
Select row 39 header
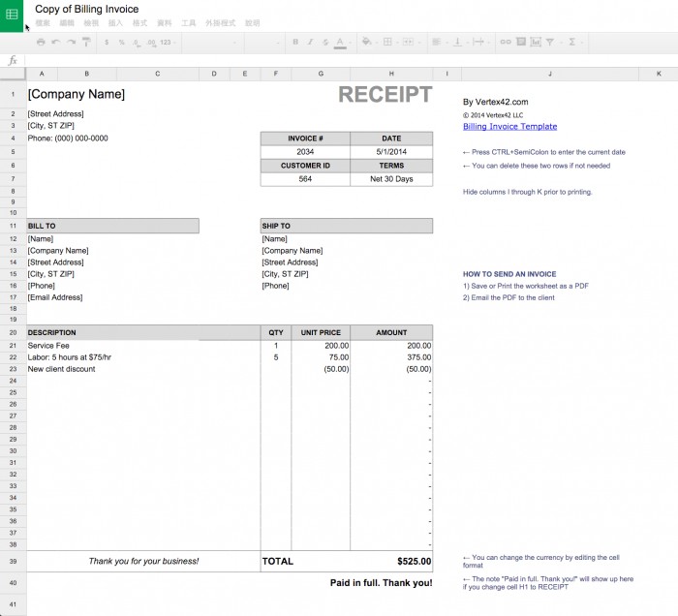point(13,561)
